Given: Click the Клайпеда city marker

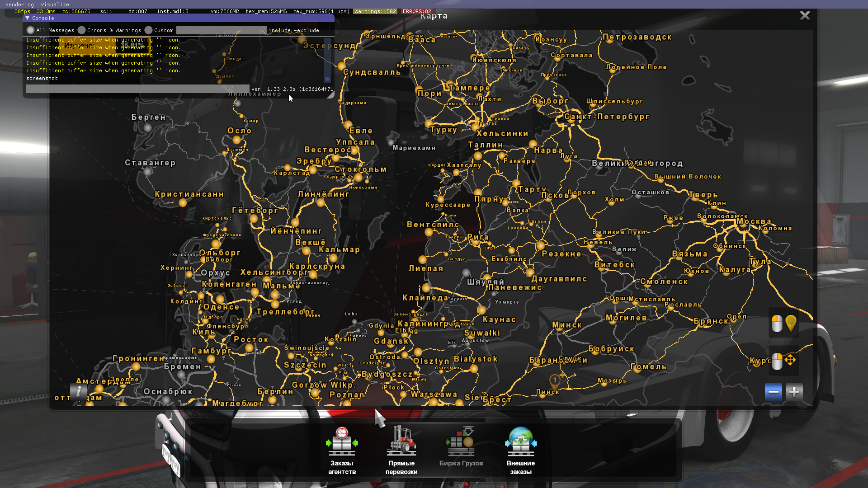Looking at the screenshot, I should [x=426, y=288].
